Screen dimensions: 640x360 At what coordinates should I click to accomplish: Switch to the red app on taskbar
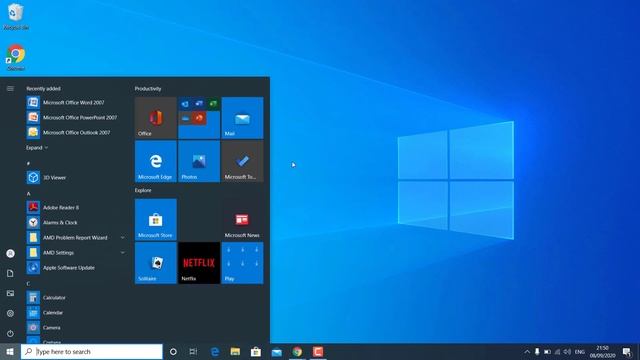318,351
